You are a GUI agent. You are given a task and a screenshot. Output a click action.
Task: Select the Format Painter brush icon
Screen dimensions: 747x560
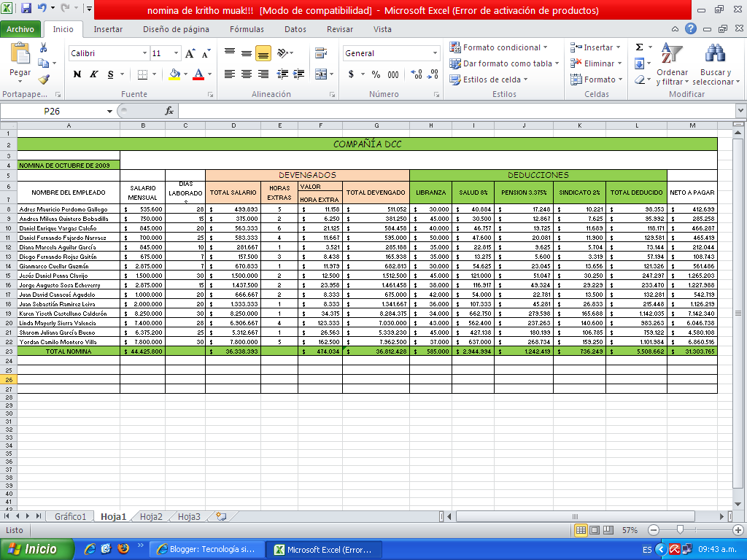pyautogui.click(x=43, y=79)
